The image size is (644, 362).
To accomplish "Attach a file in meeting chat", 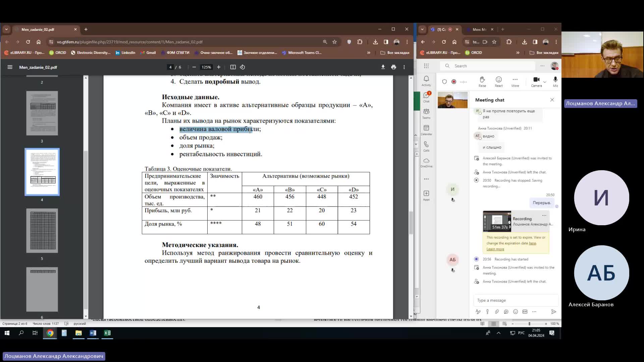I will [497, 312].
